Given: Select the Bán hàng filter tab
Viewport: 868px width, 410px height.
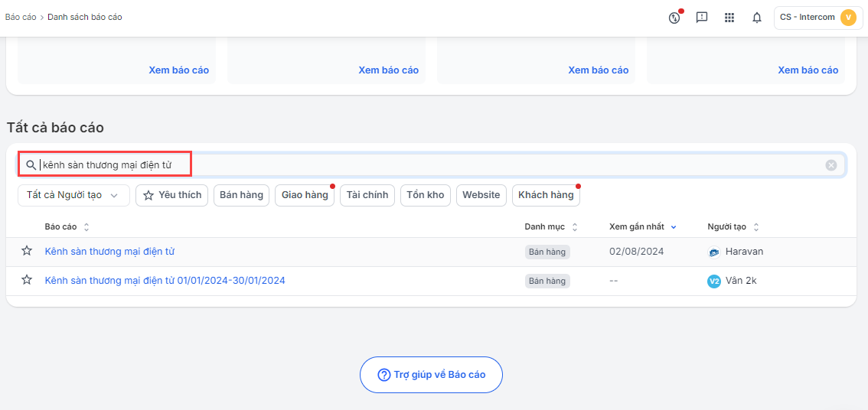Looking at the screenshot, I should [x=241, y=195].
